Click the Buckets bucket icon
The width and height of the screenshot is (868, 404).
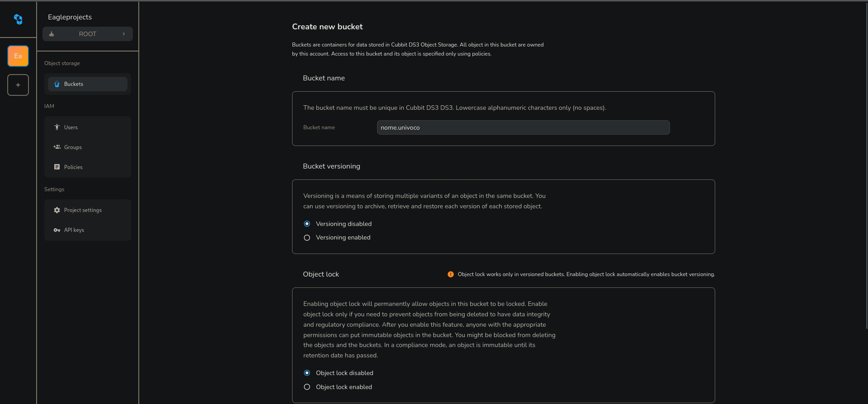(57, 84)
